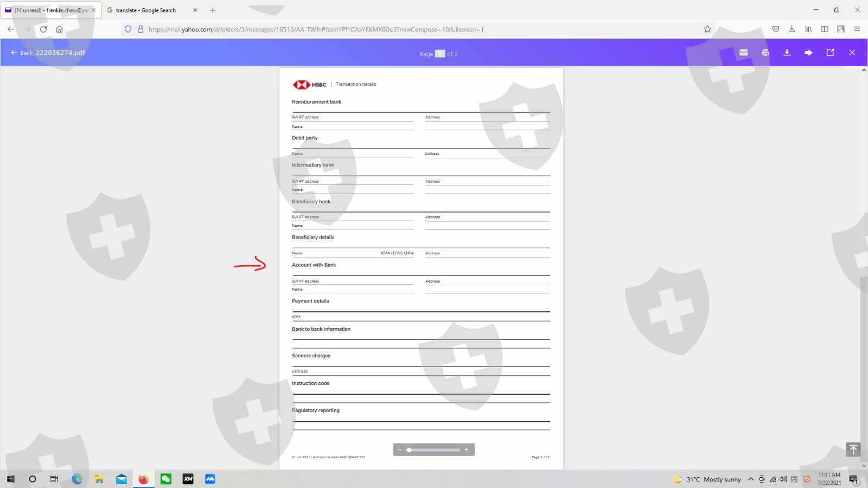Viewport: 868px width, 488px height.
Task: Open the XM app on the taskbar
Action: [x=188, y=479]
